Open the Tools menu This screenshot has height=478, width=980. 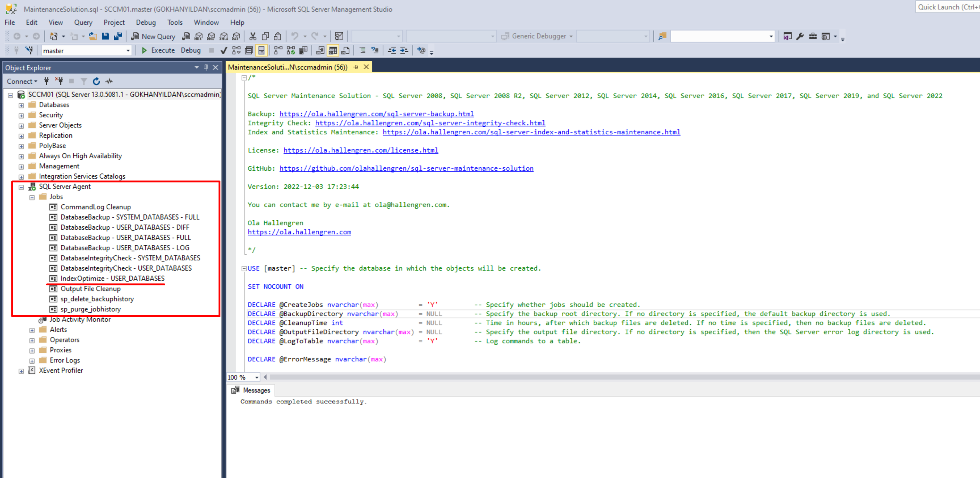175,22
